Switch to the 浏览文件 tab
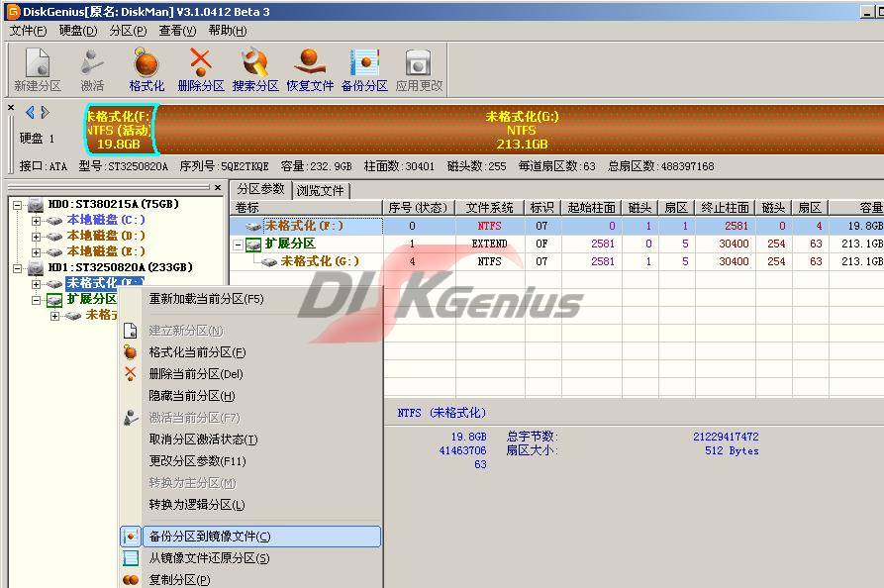 pyautogui.click(x=320, y=190)
